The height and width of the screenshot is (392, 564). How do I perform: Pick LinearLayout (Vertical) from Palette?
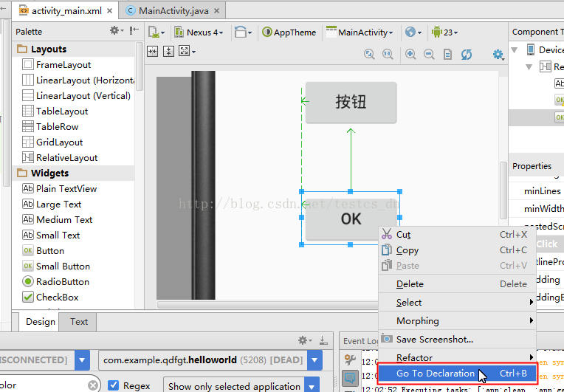tap(76, 96)
